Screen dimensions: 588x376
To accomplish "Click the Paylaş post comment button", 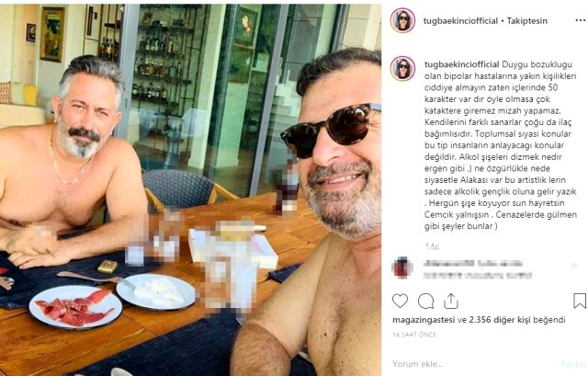I will 573,364.
